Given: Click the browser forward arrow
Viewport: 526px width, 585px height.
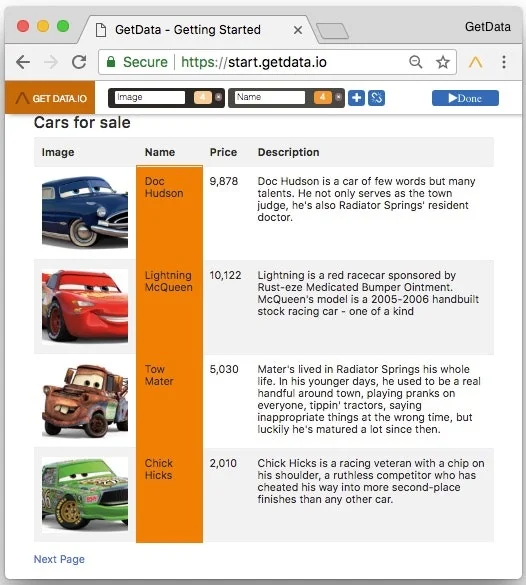Looking at the screenshot, I should click(51, 62).
